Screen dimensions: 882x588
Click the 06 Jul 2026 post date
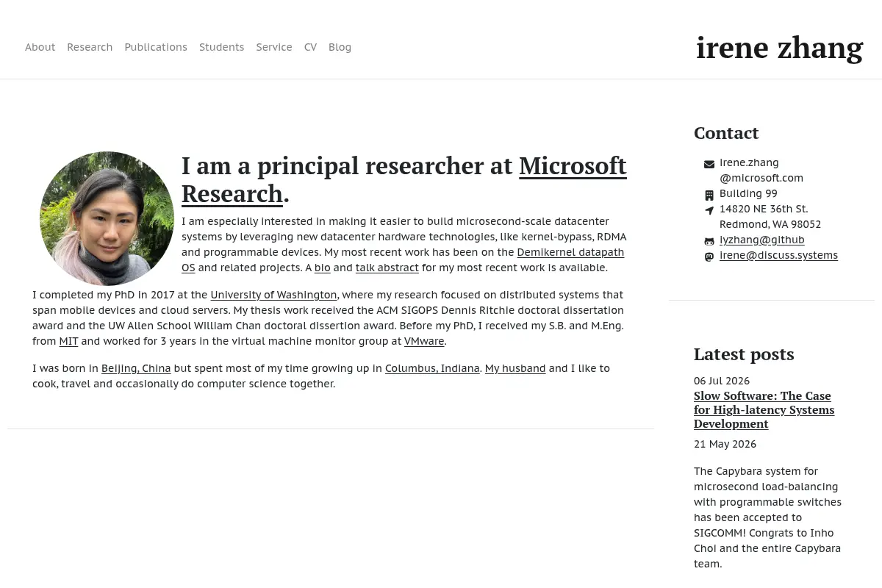point(722,381)
